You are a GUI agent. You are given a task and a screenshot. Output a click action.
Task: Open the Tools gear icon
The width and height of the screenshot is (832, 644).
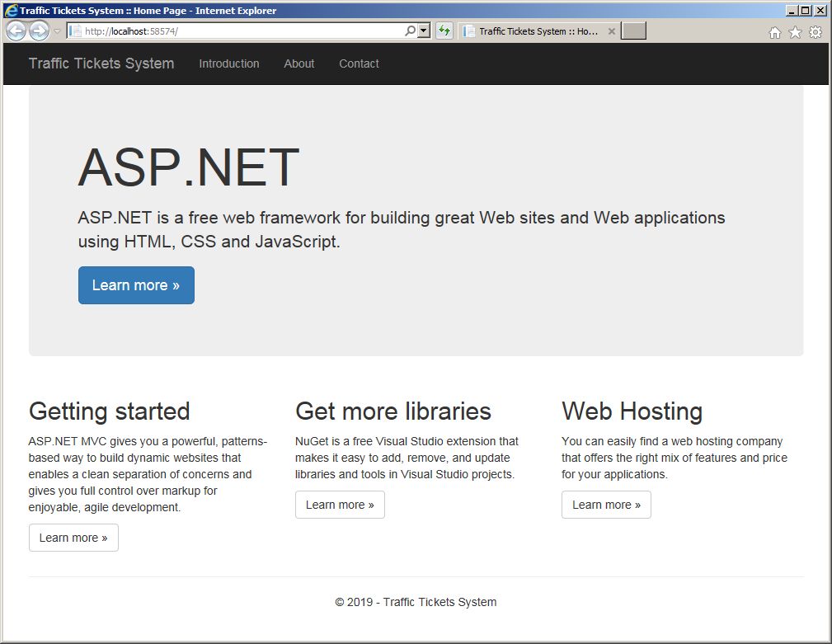[816, 32]
